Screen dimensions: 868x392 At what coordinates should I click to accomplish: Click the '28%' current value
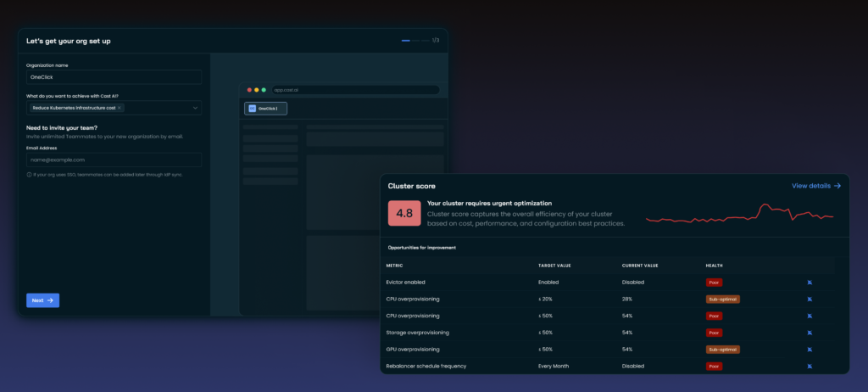[x=627, y=299]
